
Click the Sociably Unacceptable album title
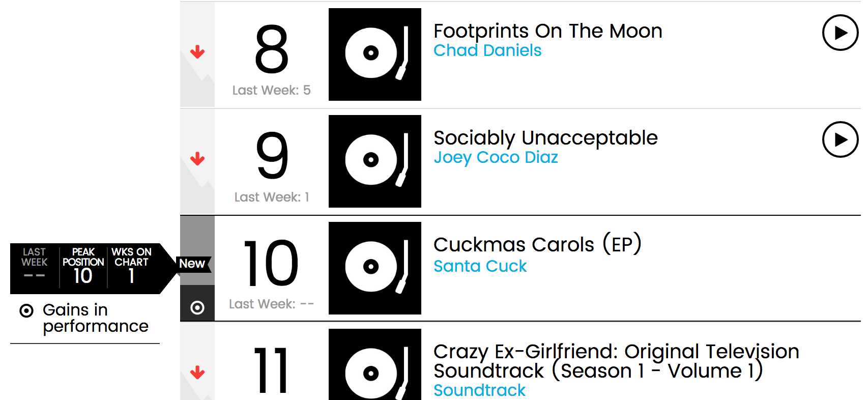point(545,138)
